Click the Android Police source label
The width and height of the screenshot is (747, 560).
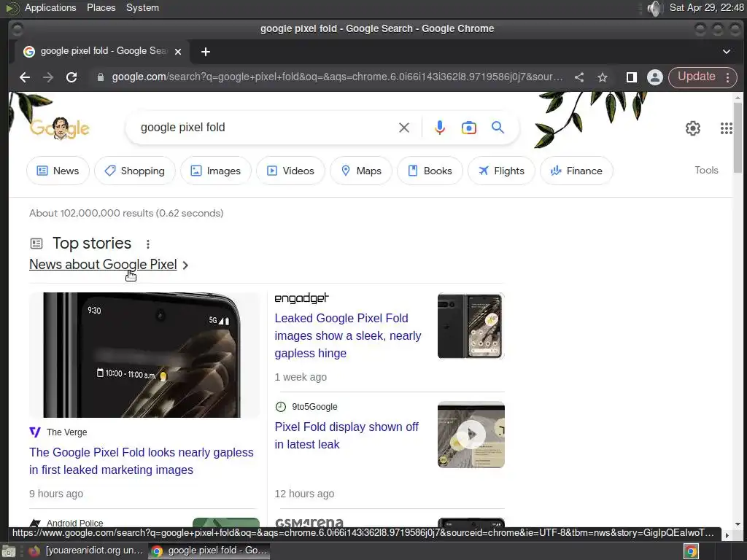coord(75,523)
